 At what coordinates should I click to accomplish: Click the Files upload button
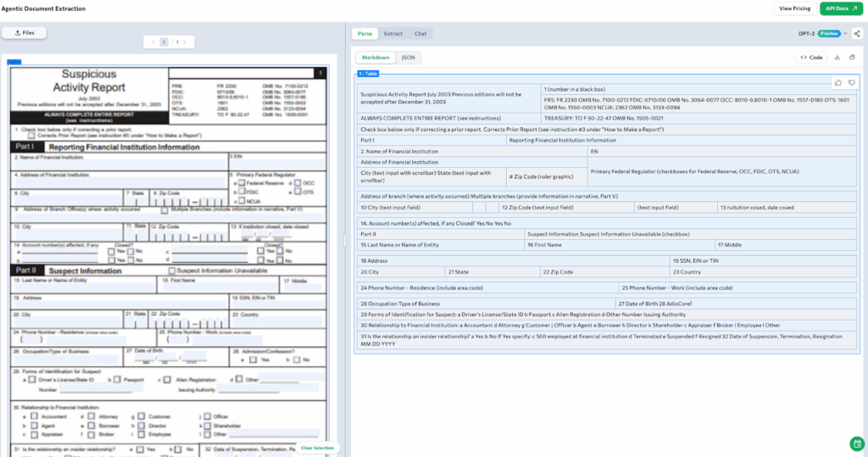click(25, 32)
